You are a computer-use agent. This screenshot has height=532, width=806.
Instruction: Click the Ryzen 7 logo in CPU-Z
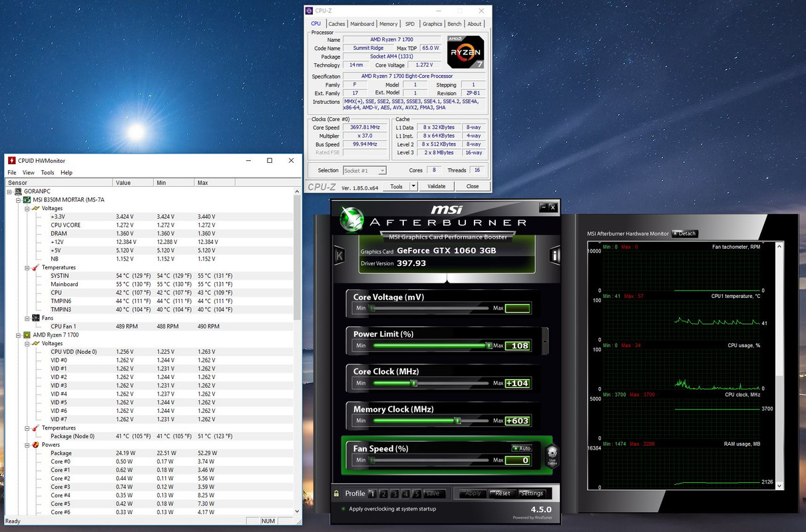pos(465,52)
